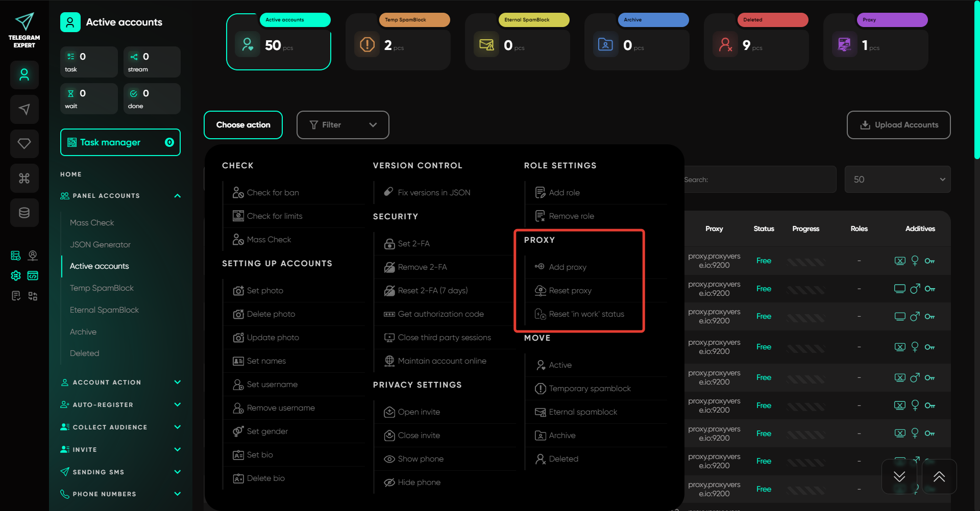
Task: Click the scroll-down double chevron button
Action: tap(899, 476)
